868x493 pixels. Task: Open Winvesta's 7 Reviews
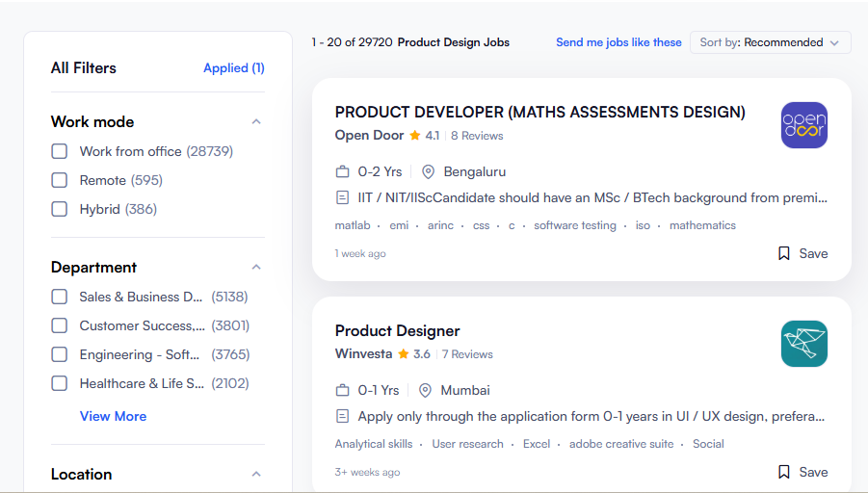pos(467,354)
